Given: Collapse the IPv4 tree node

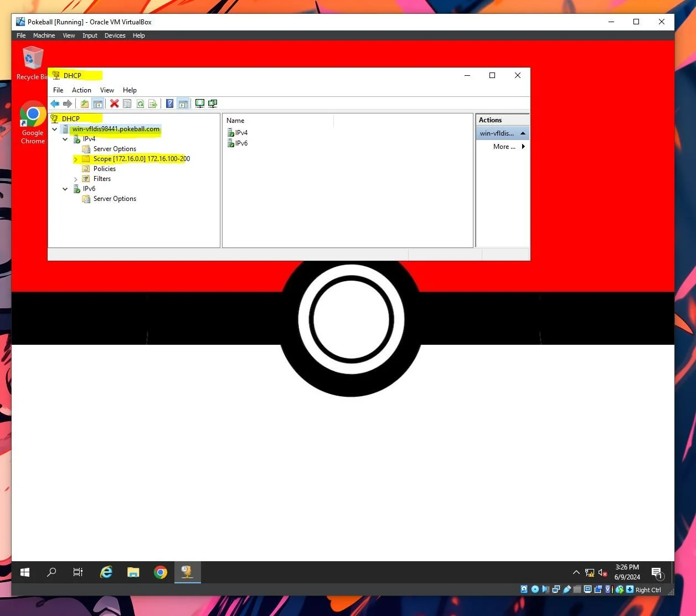Looking at the screenshot, I should (x=65, y=139).
